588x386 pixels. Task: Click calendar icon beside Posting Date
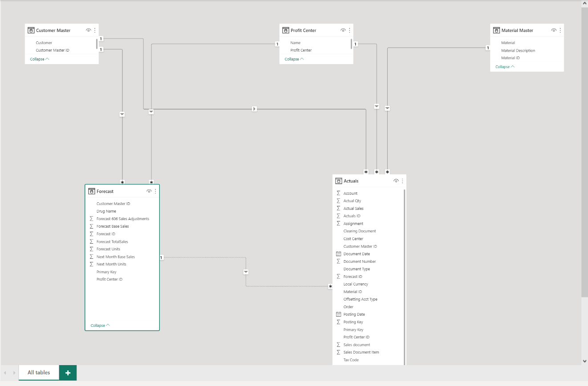click(338, 314)
